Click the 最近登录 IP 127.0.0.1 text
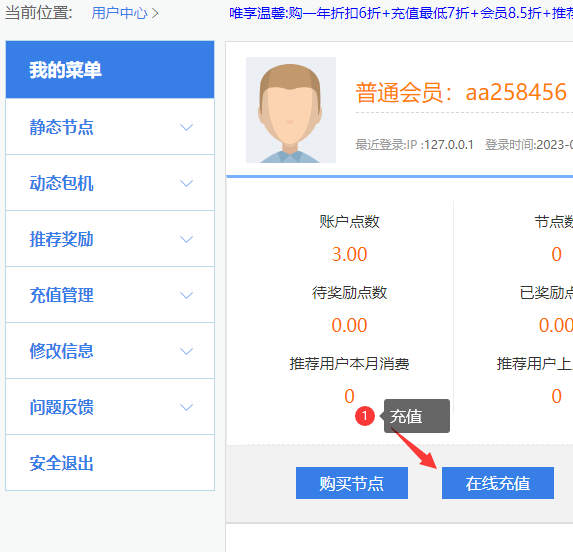The width and height of the screenshot is (573, 552). coord(414,145)
